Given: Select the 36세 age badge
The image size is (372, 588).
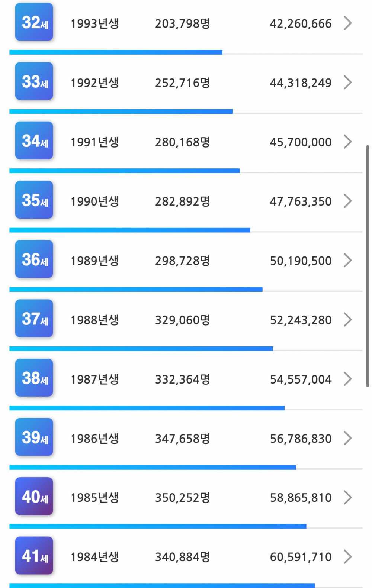Looking at the screenshot, I should pyautogui.click(x=34, y=259).
